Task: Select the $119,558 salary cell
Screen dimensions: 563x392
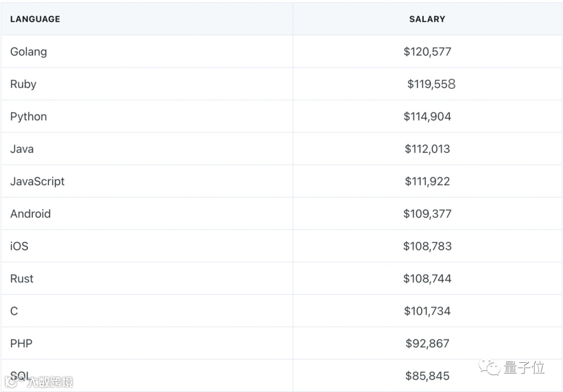Action: pyautogui.click(x=431, y=84)
